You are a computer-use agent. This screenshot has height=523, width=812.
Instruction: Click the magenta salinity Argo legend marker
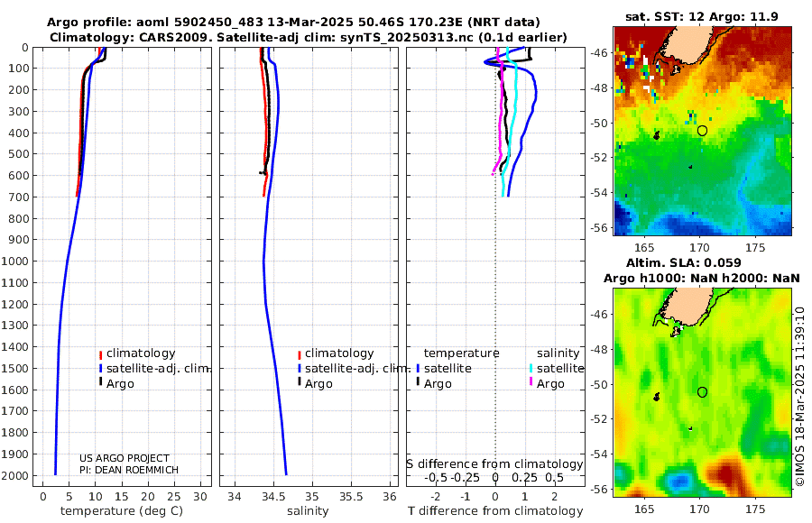coord(531,381)
